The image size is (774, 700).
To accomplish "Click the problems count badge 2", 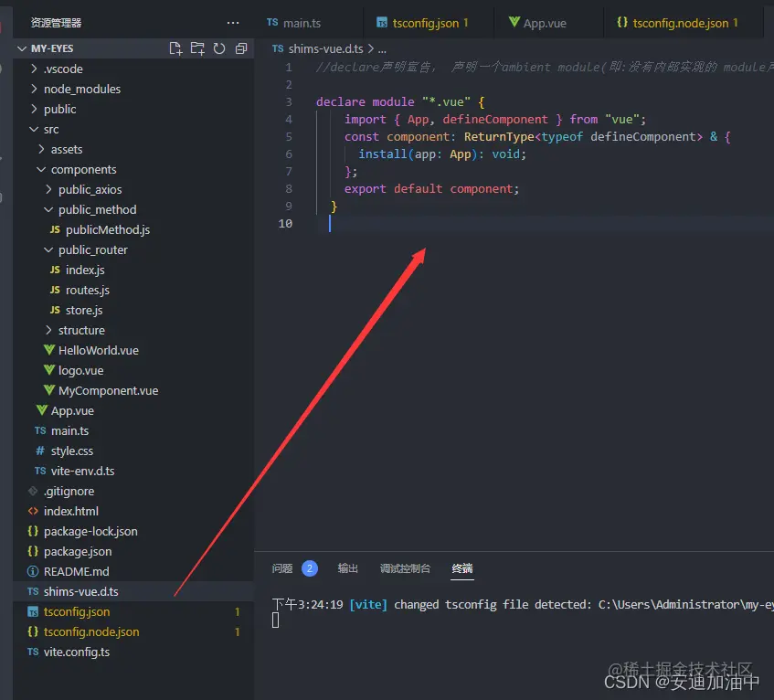I will tap(310, 568).
